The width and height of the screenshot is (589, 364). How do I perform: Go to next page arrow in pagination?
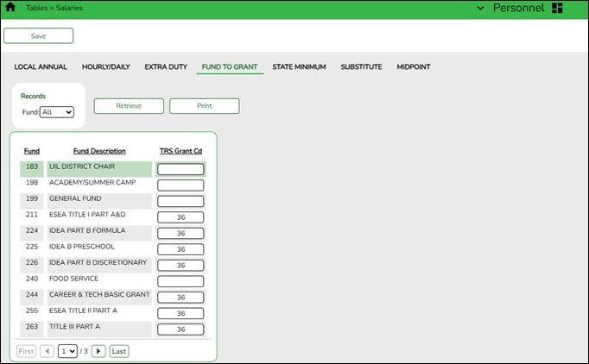tap(98, 351)
